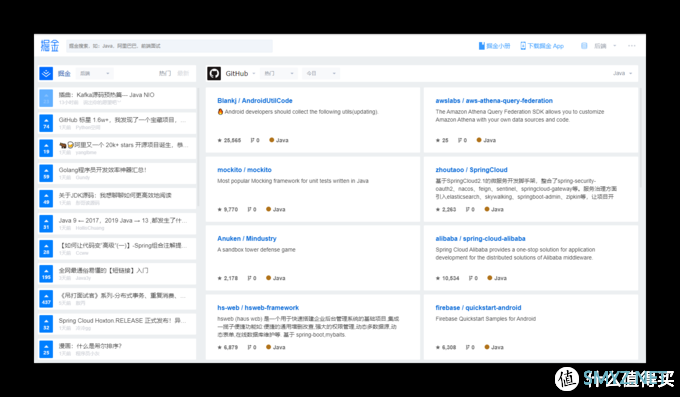Open the Spring组合注解 article
The width and height of the screenshot is (680, 397).
click(123, 245)
